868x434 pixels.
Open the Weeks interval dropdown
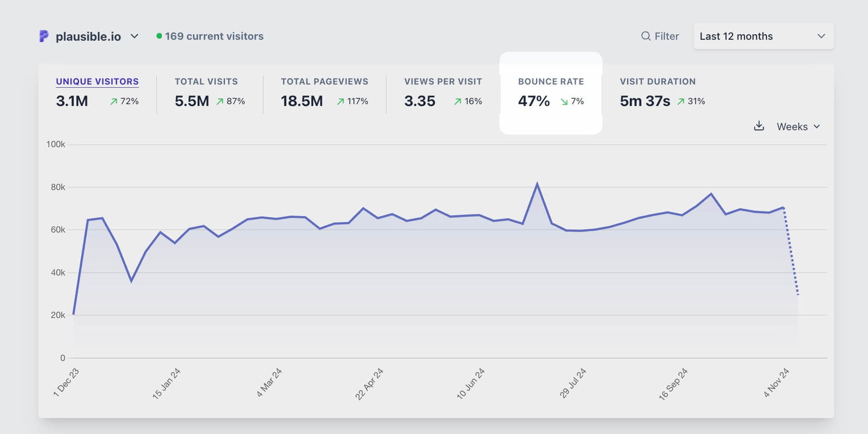(x=798, y=126)
